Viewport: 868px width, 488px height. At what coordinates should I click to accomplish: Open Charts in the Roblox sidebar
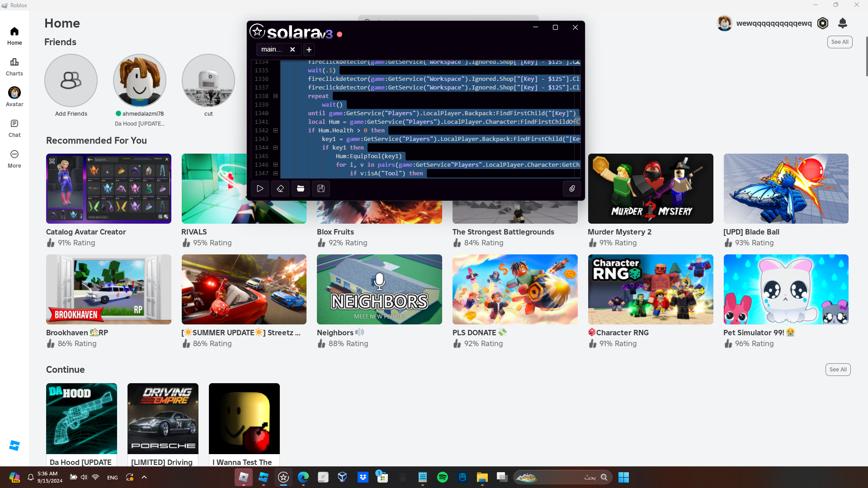(14, 66)
